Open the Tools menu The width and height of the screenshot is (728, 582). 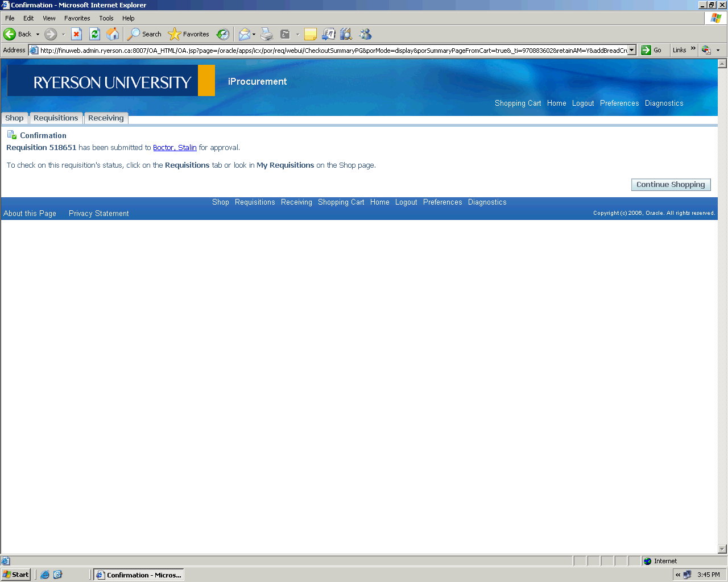[x=106, y=18]
